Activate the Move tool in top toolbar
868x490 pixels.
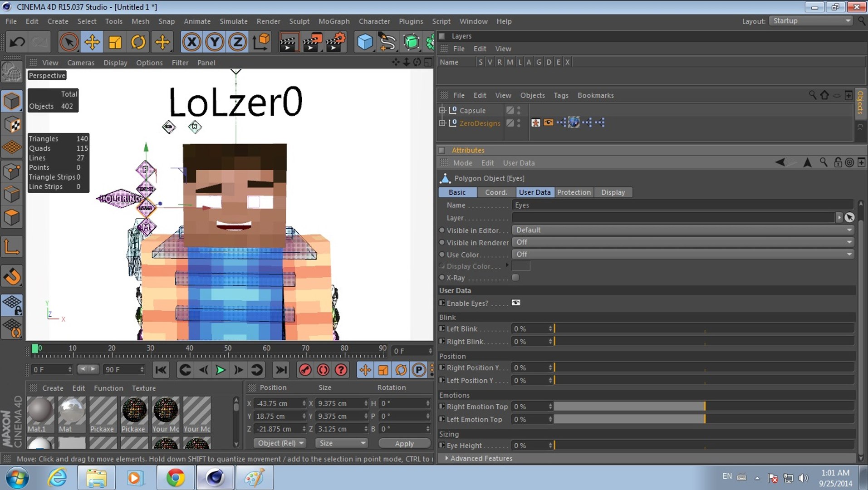(92, 42)
